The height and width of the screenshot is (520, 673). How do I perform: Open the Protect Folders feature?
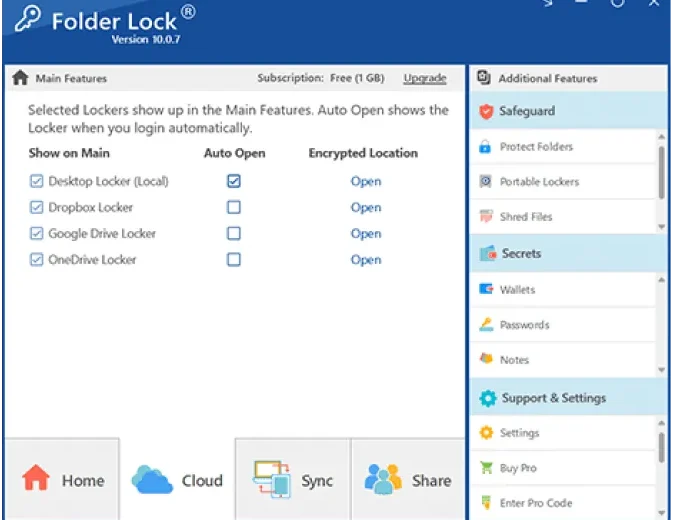coord(564,146)
